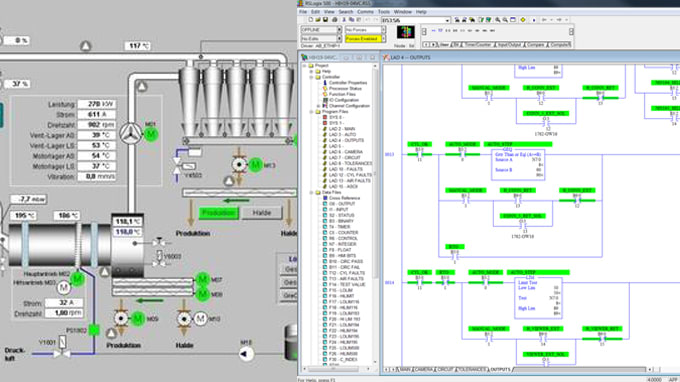Collapse the Controller folder node
This screenshot has height=382, width=680.
311,77
